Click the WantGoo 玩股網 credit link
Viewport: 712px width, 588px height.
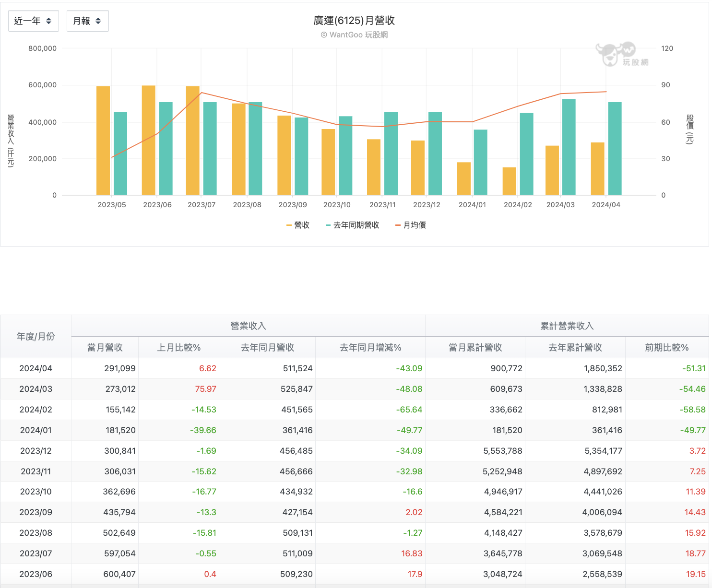pyautogui.click(x=354, y=35)
